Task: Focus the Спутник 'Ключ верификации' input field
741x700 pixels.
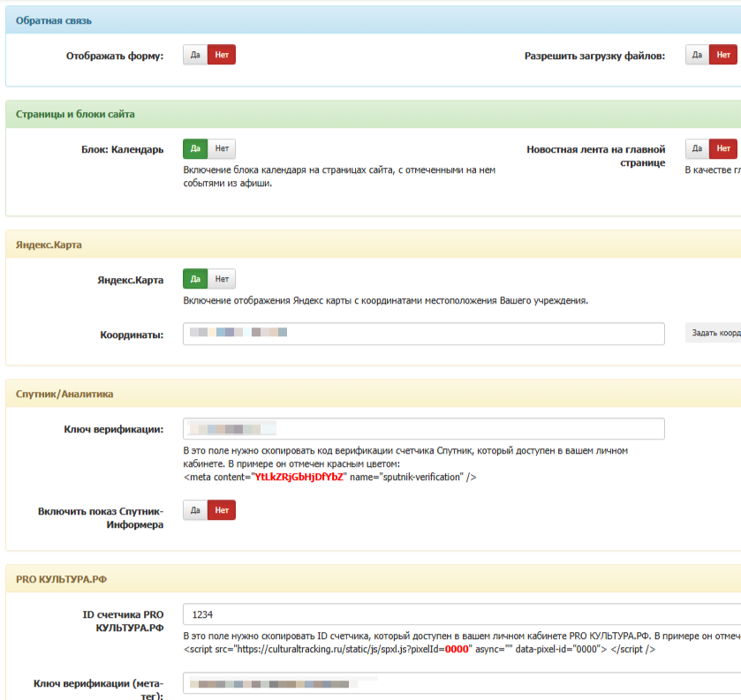Action: tap(424, 429)
